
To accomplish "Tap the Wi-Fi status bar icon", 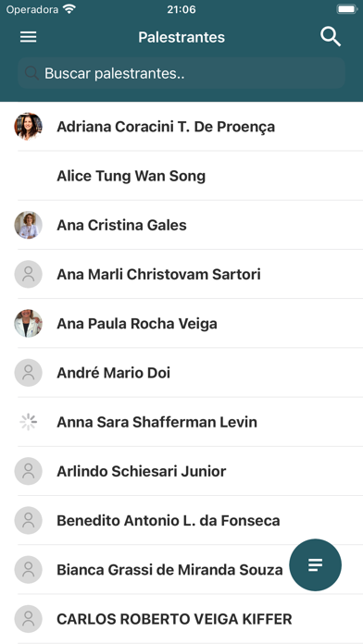I will [69, 9].
